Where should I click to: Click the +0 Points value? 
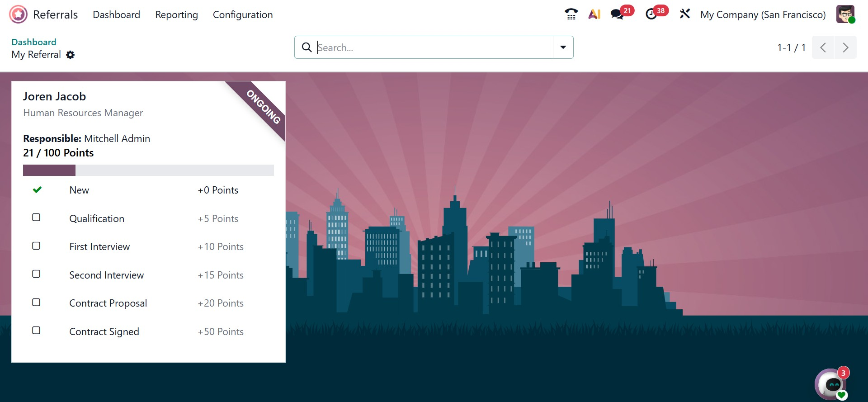218,190
